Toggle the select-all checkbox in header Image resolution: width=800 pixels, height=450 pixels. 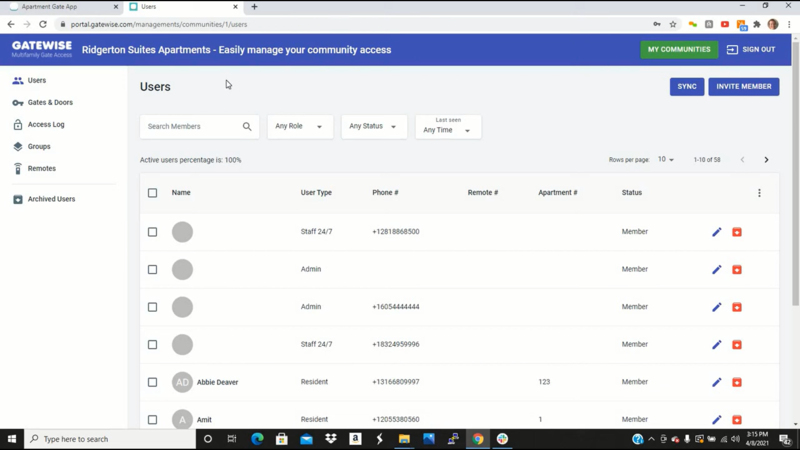[x=153, y=193]
